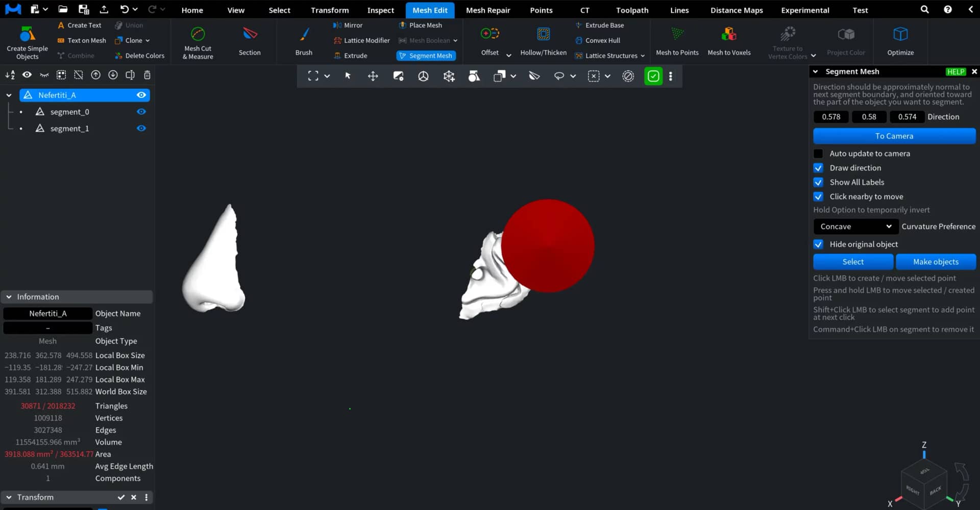Click the Select button
Screen dimensions: 980x510
pyautogui.click(x=853, y=262)
